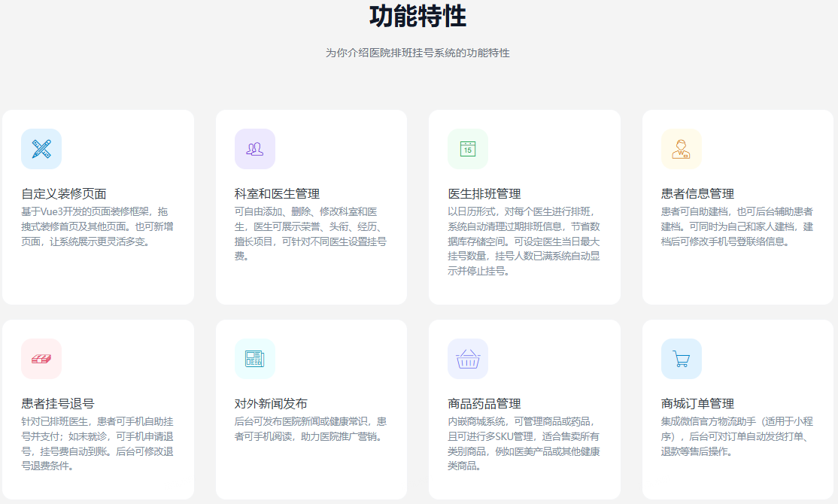Open the 商城订单管理 card title
838x504 pixels.
click(697, 404)
